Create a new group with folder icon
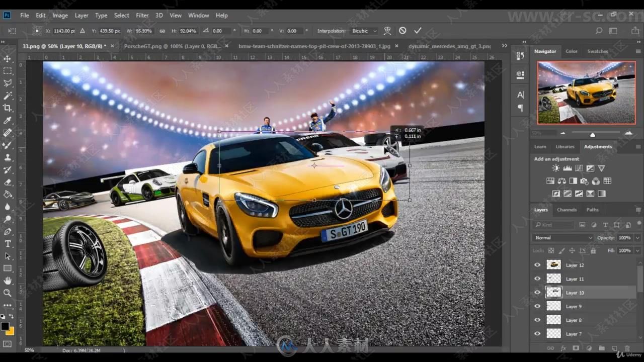The width and height of the screenshot is (644, 362). tap(602, 348)
